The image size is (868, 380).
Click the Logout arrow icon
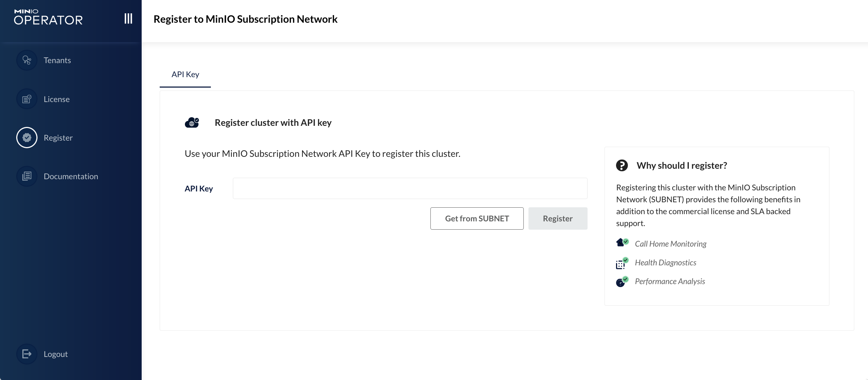point(27,354)
